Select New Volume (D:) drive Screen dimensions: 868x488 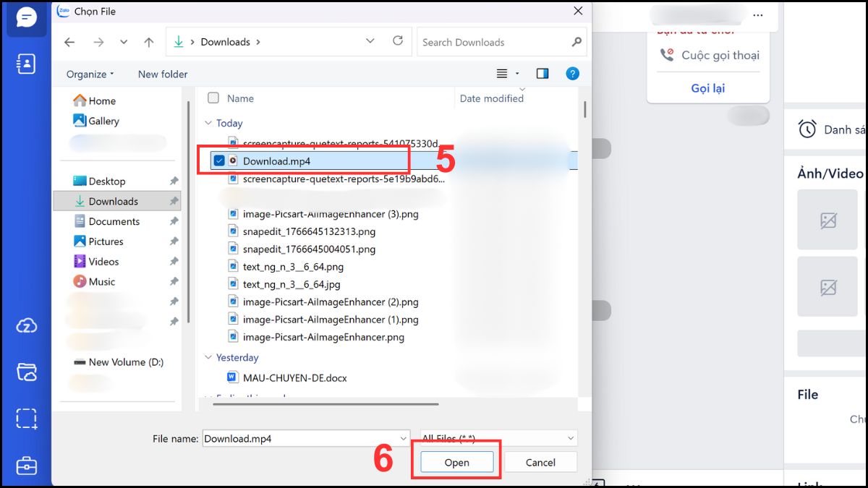pyautogui.click(x=119, y=362)
